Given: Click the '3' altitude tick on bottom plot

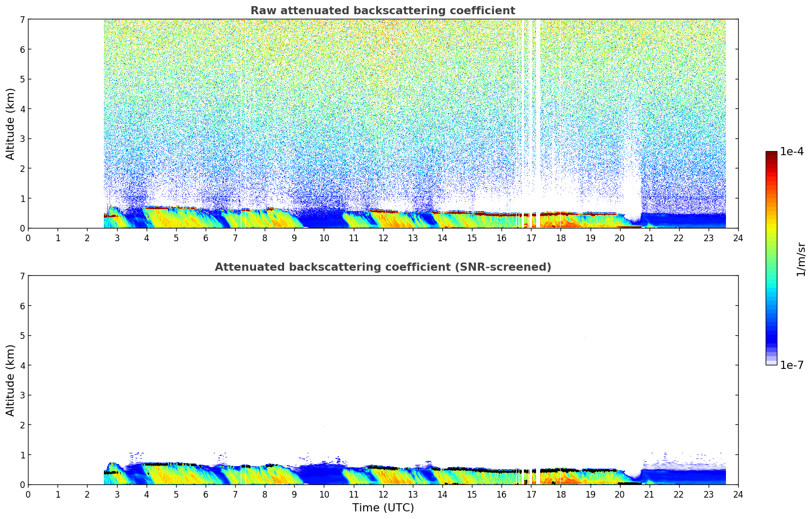Looking at the screenshot, I should click(x=22, y=395).
